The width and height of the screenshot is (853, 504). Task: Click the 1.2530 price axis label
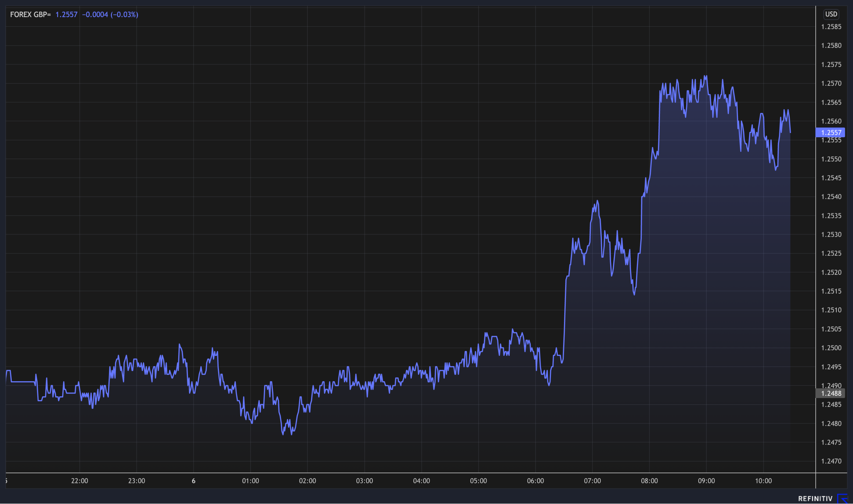tap(831, 235)
